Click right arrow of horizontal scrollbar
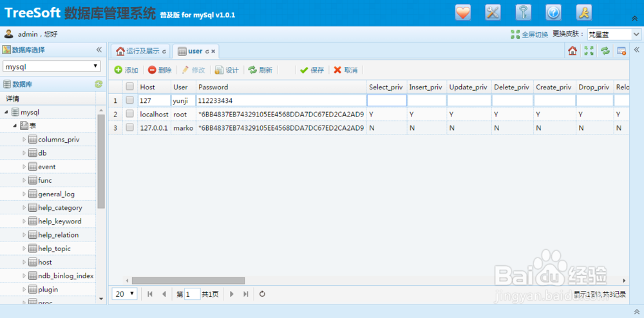Image resolution: width=644 pixels, height=318 pixels. [624, 281]
